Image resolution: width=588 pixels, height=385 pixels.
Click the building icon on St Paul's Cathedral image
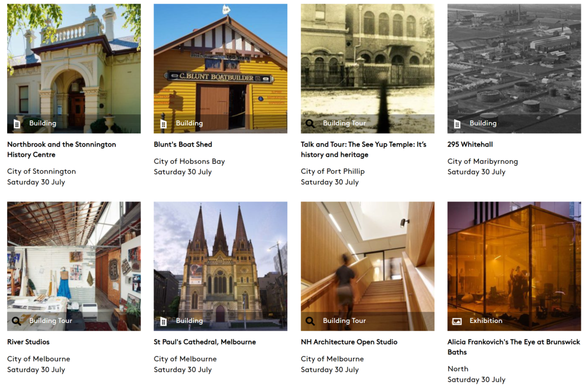click(163, 321)
